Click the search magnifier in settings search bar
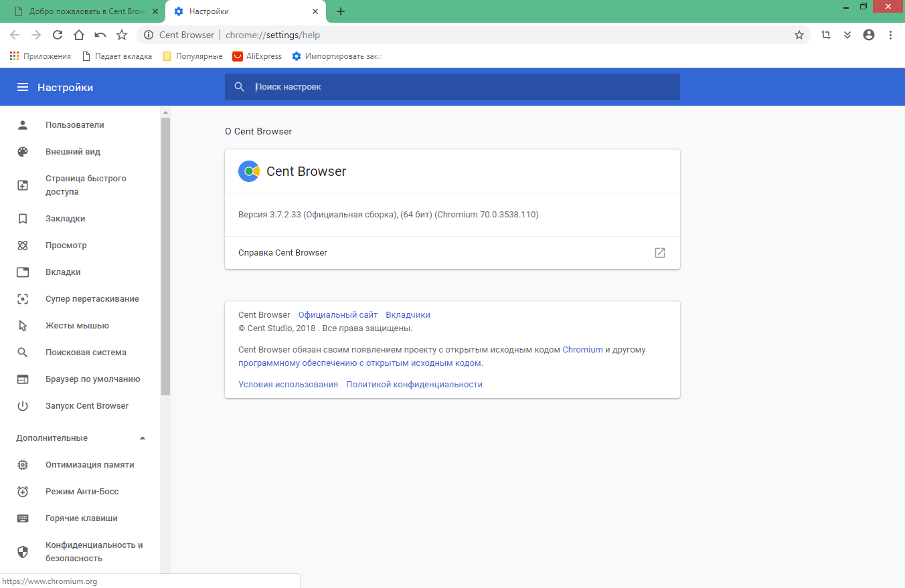 [240, 87]
